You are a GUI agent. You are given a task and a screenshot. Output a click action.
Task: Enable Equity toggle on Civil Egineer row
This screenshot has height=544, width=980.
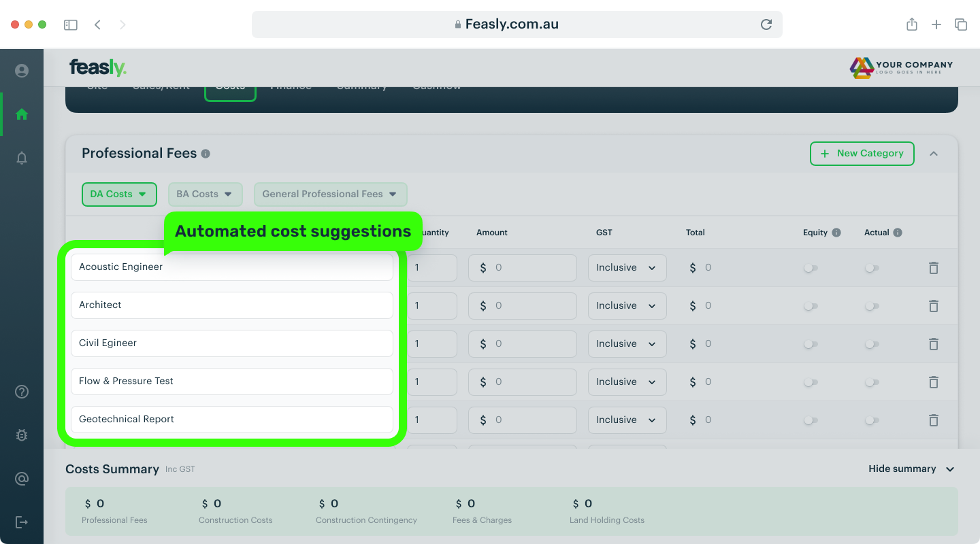tap(811, 344)
